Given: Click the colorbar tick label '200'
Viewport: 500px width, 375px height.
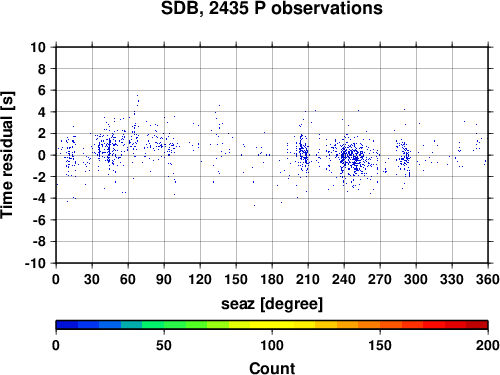Looking at the screenshot, I should pyautogui.click(x=488, y=345).
